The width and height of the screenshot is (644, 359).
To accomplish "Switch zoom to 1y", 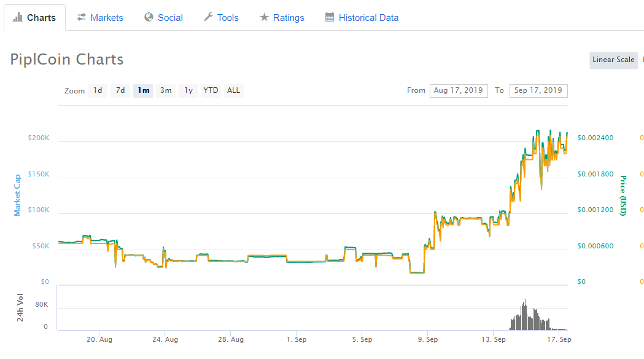I will [x=188, y=90].
